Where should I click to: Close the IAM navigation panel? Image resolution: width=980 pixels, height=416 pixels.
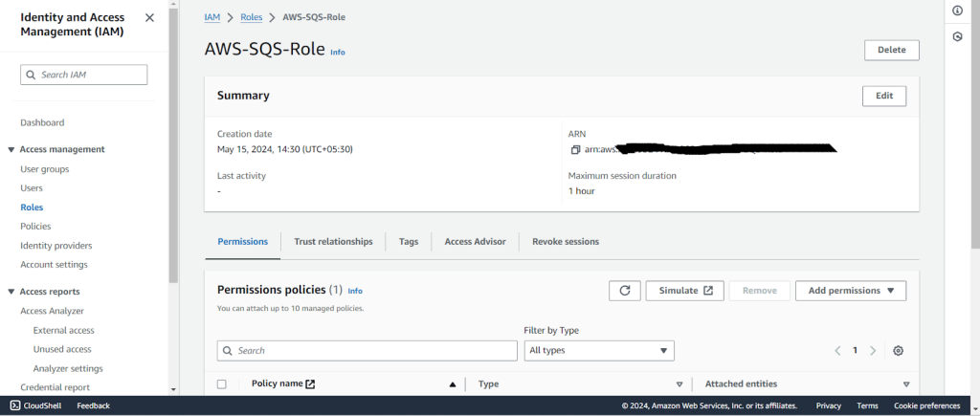[149, 17]
